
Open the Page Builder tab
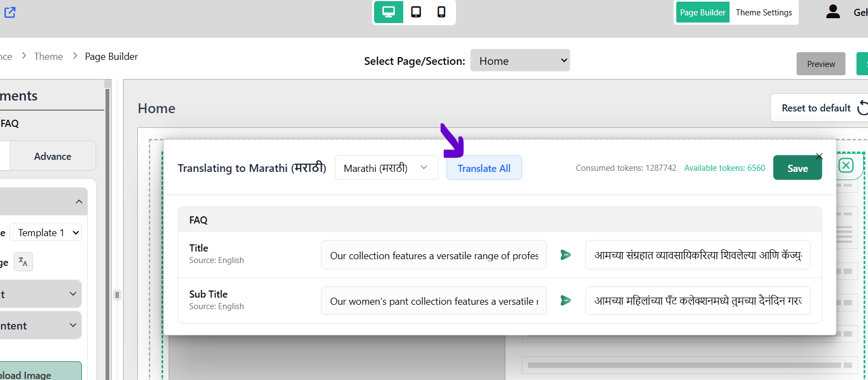point(703,12)
